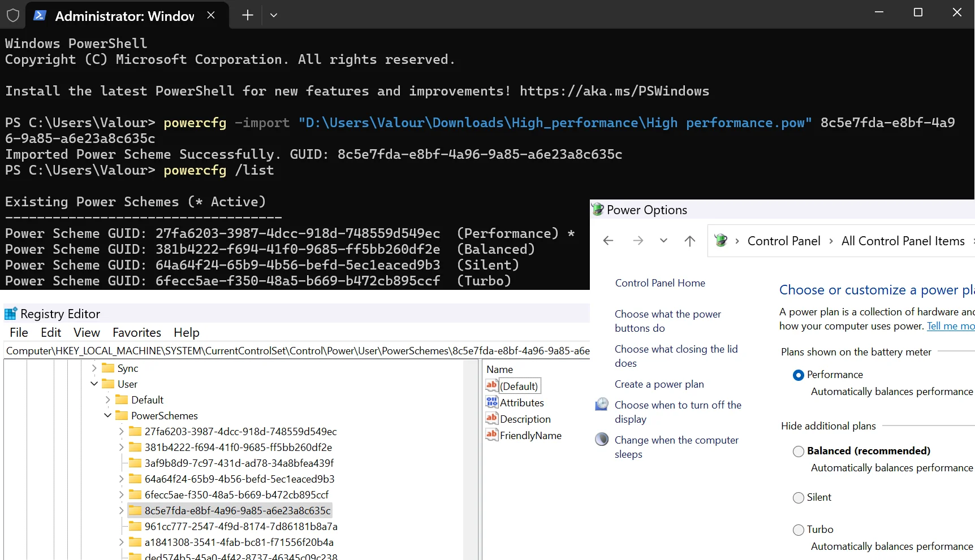The width and height of the screenshot is (975, 560).
Task: Click the Registry tree vertical scrollbar
Action: pyautogui.click(x=471, y=459)
